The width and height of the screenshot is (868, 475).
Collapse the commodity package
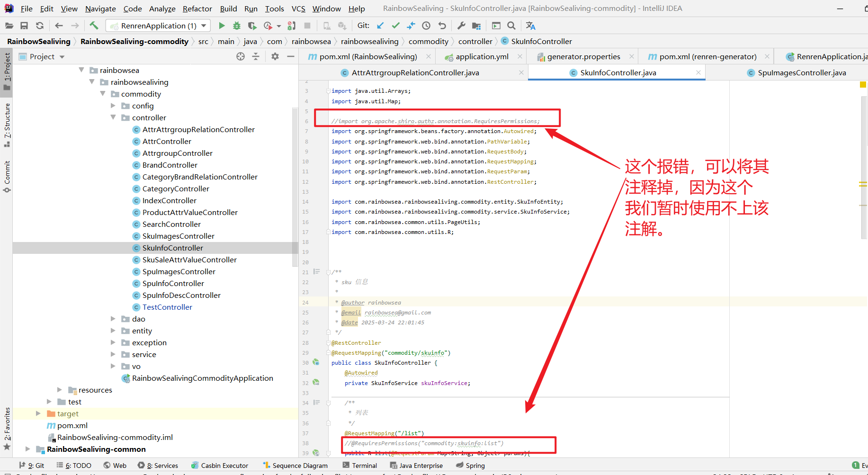pyautogui.click(x=102, y=94)
